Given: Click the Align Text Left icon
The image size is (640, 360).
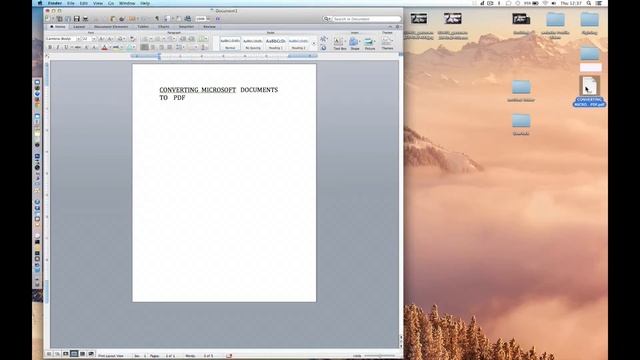Looking at the screenshot, I should coord(144,47).
